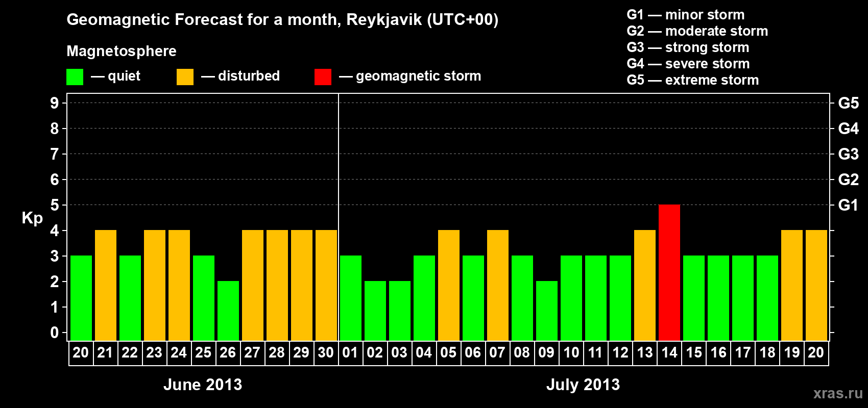Click the G1 label on right axis

coord(849,205)
